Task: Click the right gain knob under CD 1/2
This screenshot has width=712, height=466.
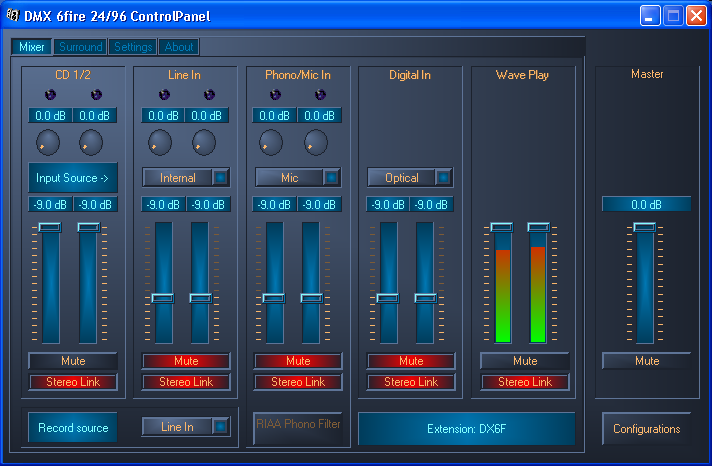Action: click(x=91, y=142)
